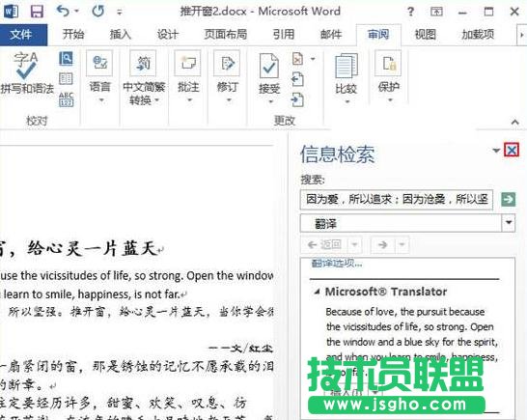Save the document with the floppy icon
Screen dimensions: 527x420
pos(37,12)
